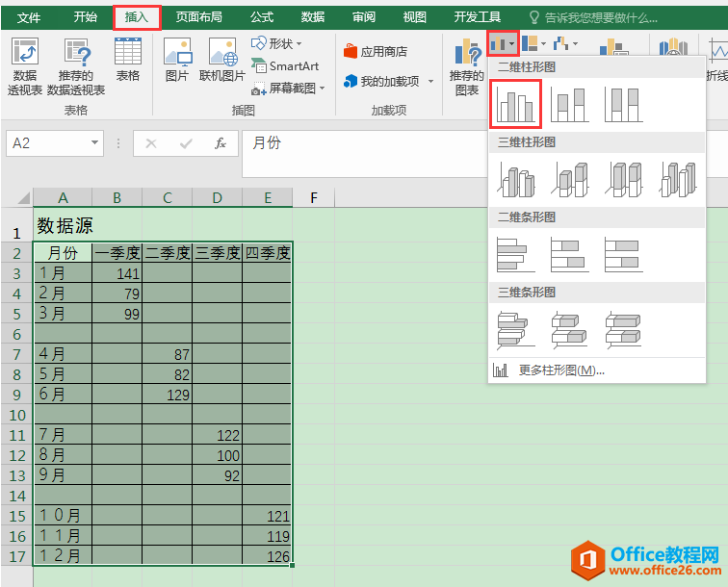
Task: Open Recommended Charts (推荐的图表)
Action: [467, 67]
